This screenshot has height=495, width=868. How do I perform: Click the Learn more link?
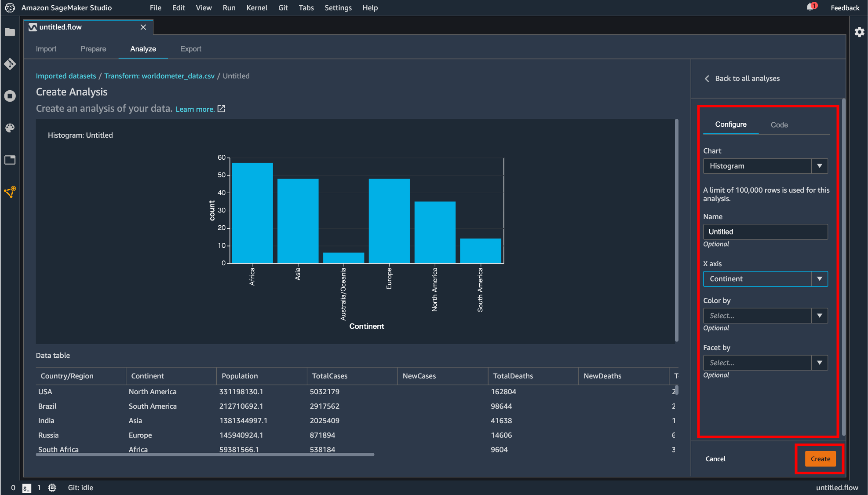click(x=195, y=109)
